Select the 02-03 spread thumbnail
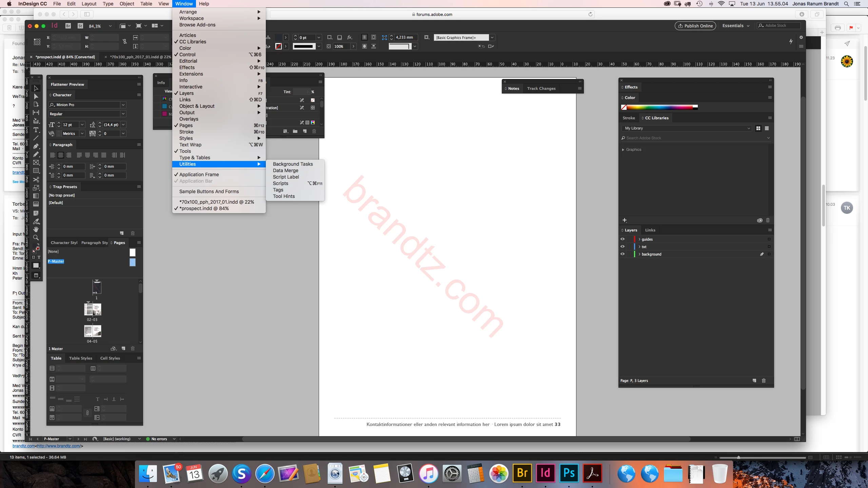This screenshot has height=488, width=868. click(x=92, y=309)
